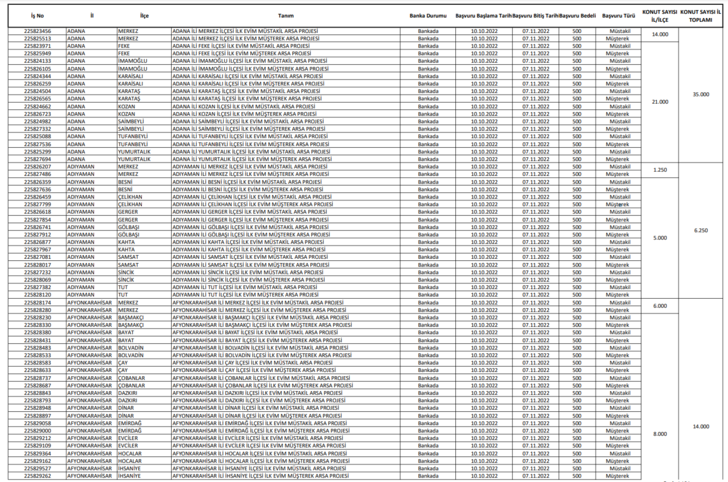Click the Adana total cell 35.000
The width and height of the screenshot is (728, 482).
click(701, 94)
